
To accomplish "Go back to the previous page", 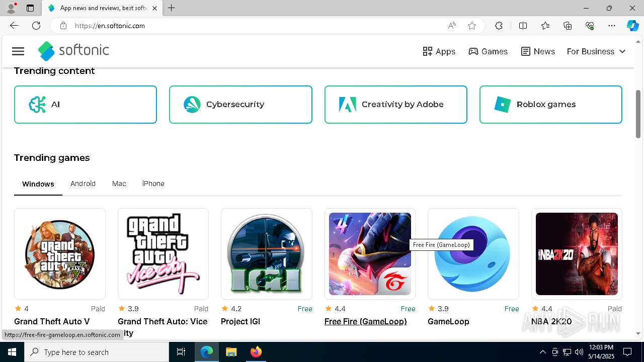I will [14, 26].
